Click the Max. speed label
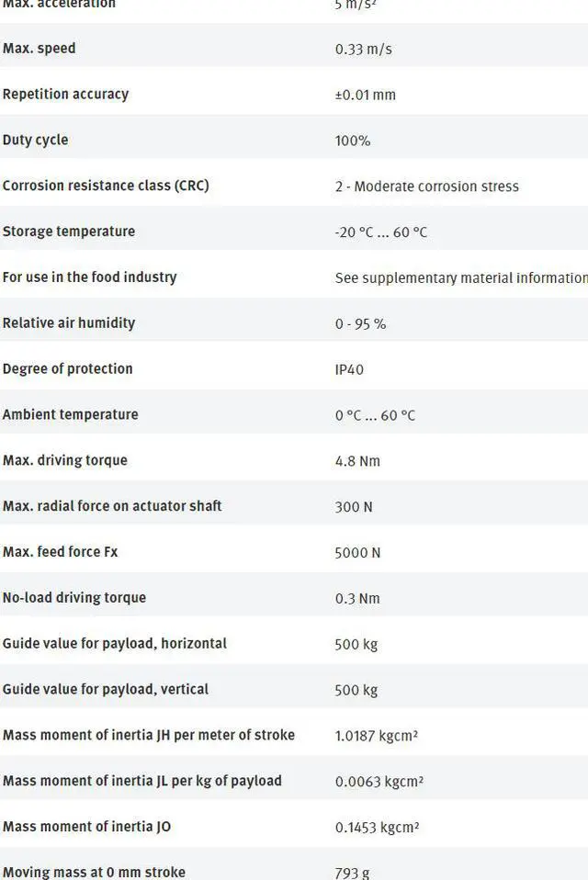 (39, 49)
